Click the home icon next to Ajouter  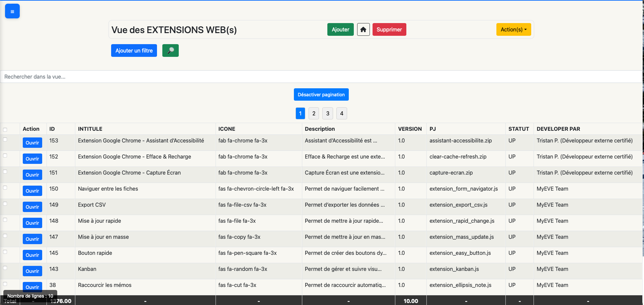click(363, 29)
